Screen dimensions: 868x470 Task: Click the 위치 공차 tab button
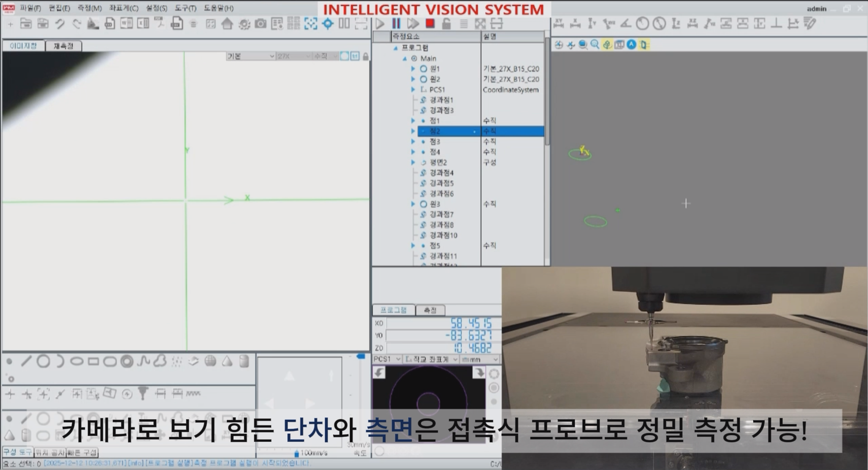(50, 452)
